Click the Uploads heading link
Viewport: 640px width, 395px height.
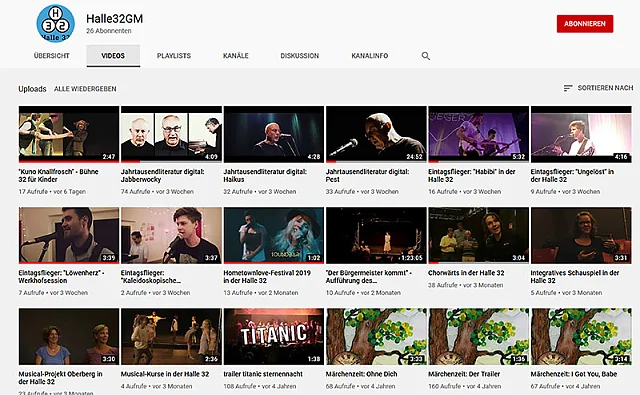pos(32,89)
